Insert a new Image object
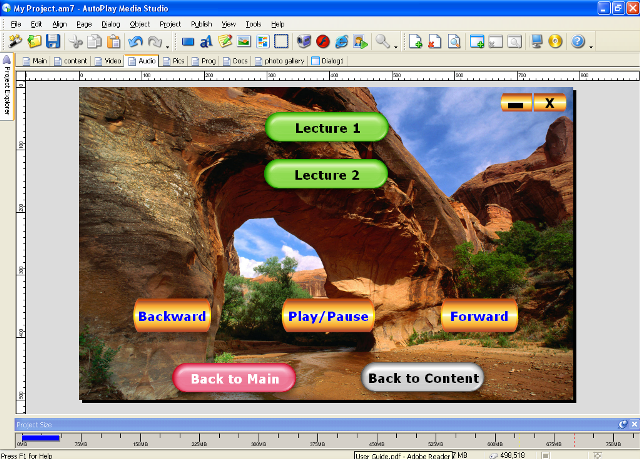This screenshot has height=459, width=640. tap(243, 42)
